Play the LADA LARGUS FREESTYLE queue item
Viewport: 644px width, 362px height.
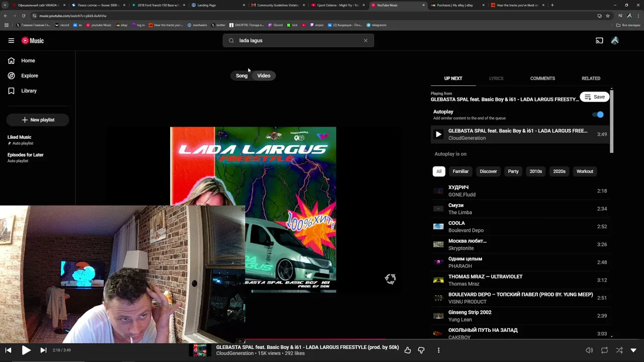(x=520, y=134)
